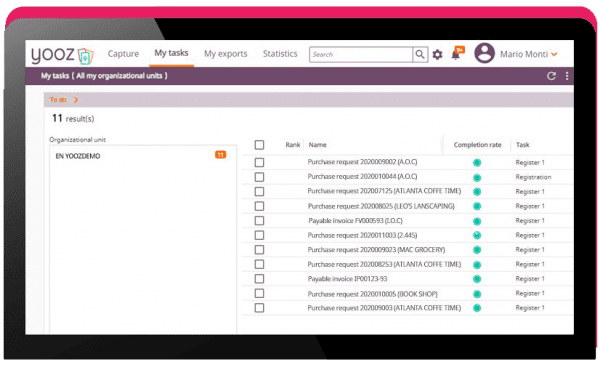Check Purchase request 2020009002 (A.O.C)
This screenshot has width=600, height=367.
(259, 163)
